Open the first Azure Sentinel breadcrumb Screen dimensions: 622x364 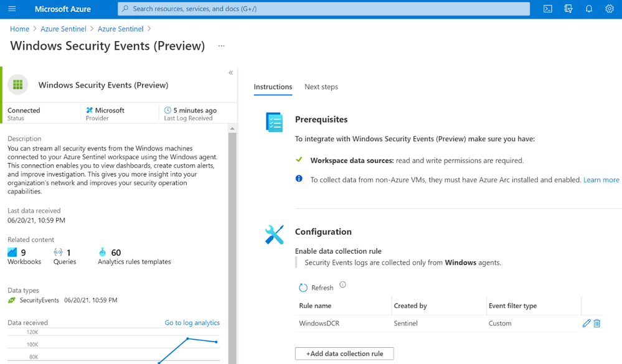coord(64,29)
